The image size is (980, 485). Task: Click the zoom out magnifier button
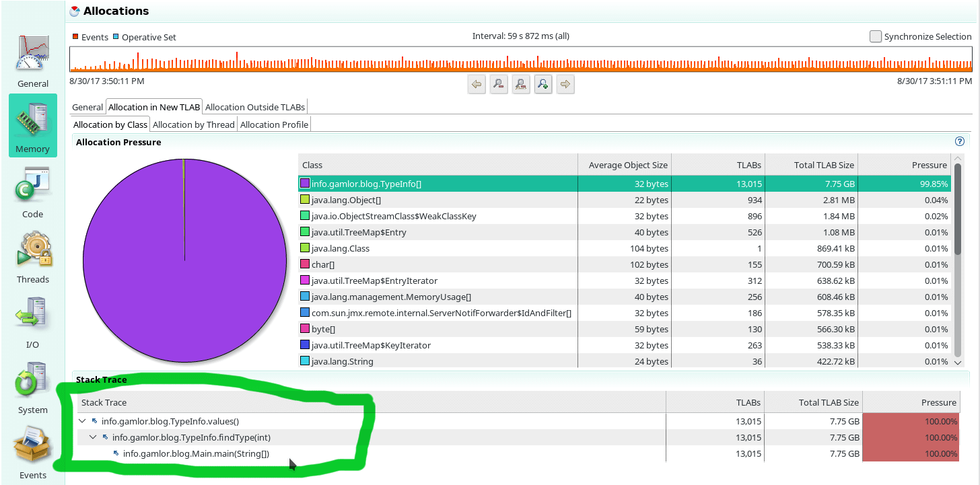pos(499,85)
